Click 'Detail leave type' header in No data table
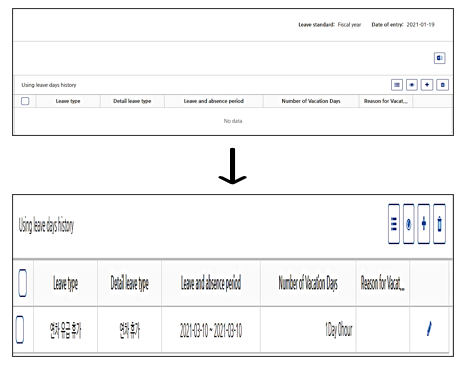The height and width of the screenshot is (365, 465). (132, 101)
